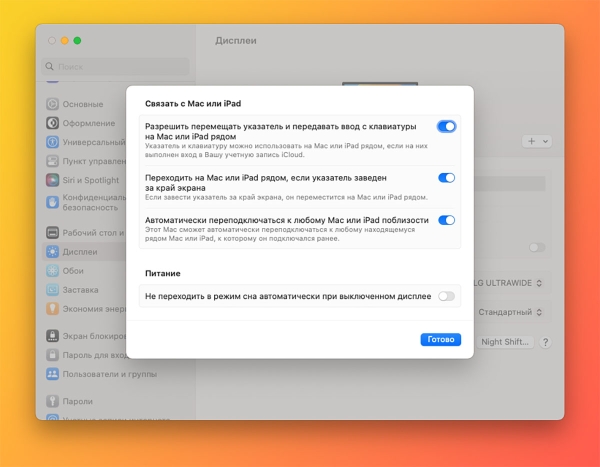Viewport: 600px width, 467px height.
Task: Open the LG ULTRAWIDE popup selector
Action: coord(509,283)
